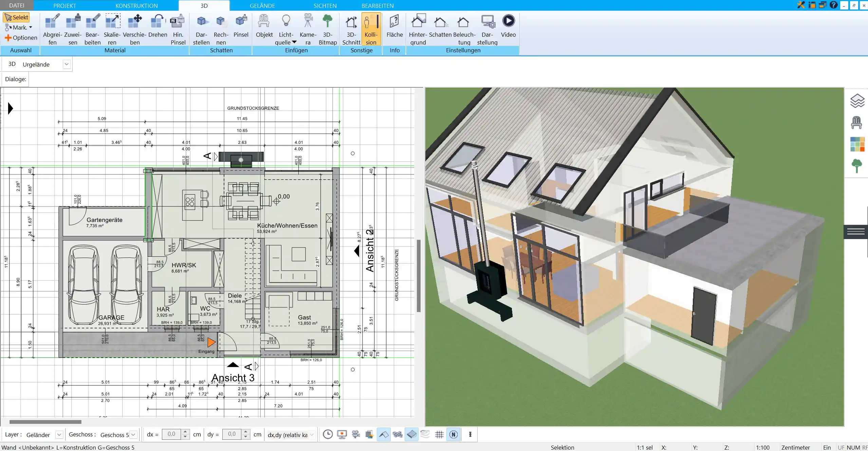The height and width of the screenshot is (451, 868).
Task: Open Beleuchtung settings
Action: (464, 30)
